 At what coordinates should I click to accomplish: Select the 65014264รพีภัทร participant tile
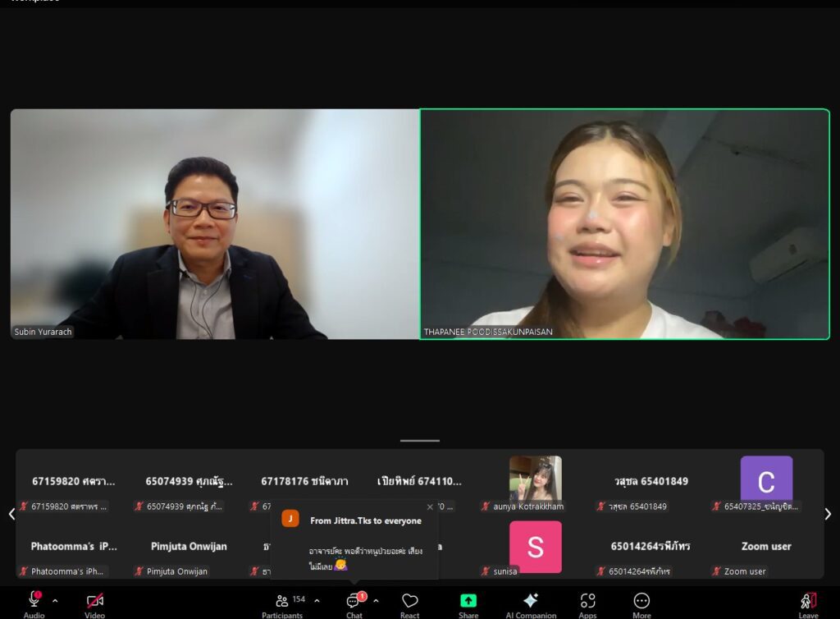651,548
